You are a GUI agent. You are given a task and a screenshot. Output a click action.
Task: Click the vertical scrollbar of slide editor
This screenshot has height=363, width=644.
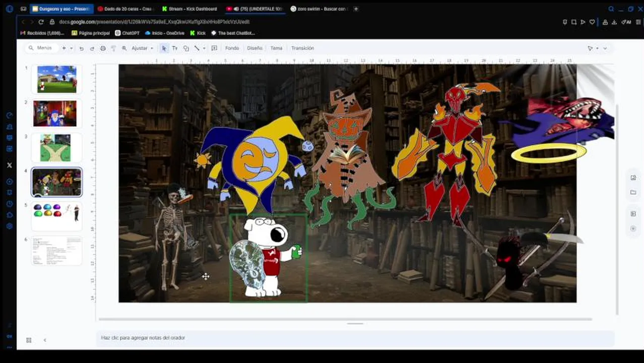617,209
